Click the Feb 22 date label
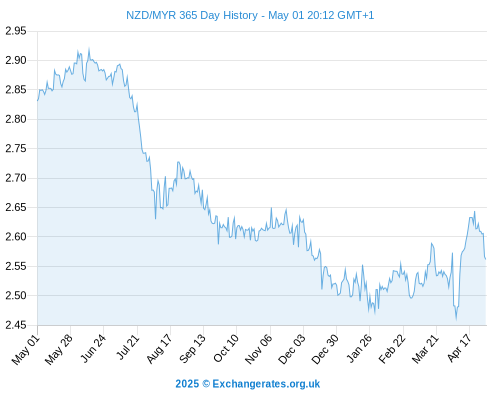 point(392,349)
